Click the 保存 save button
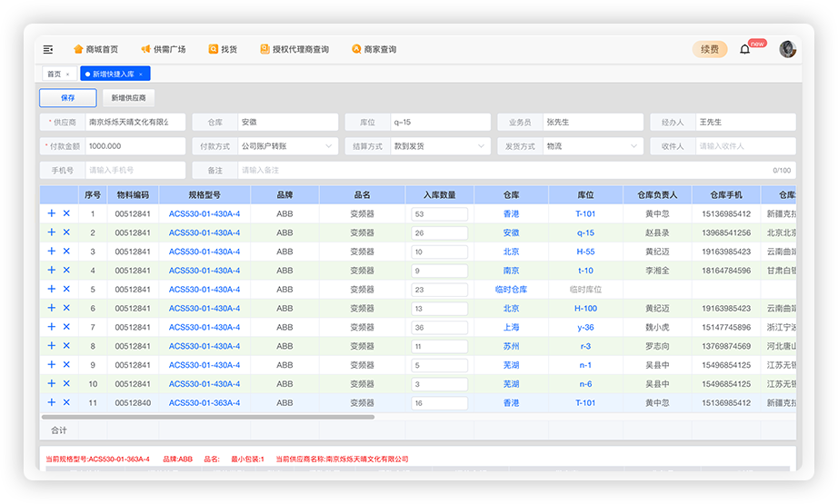The image size is (838, 504). (x=68, y=98)
